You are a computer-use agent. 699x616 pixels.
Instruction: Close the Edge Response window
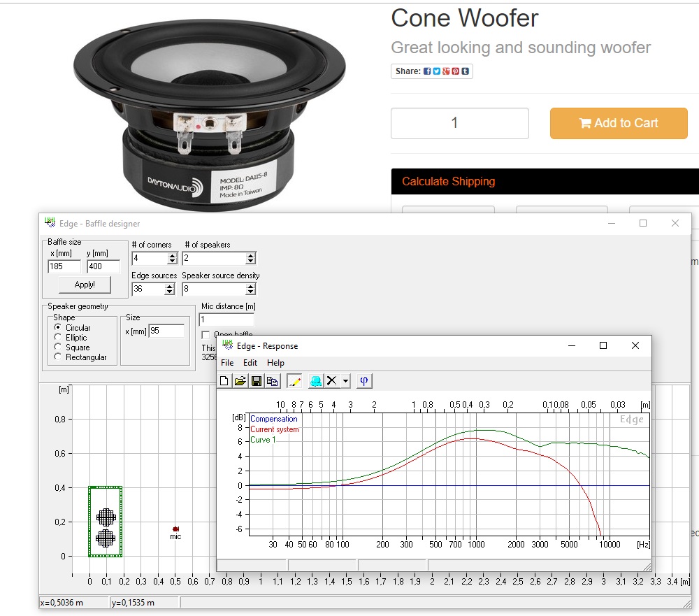click(x=635, y=345)
